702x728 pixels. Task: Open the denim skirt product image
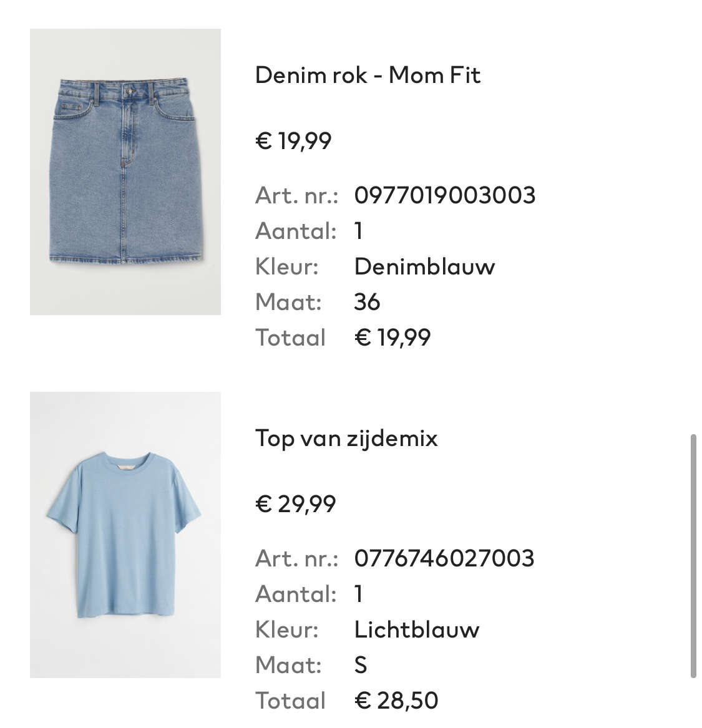tap(125, 172)
